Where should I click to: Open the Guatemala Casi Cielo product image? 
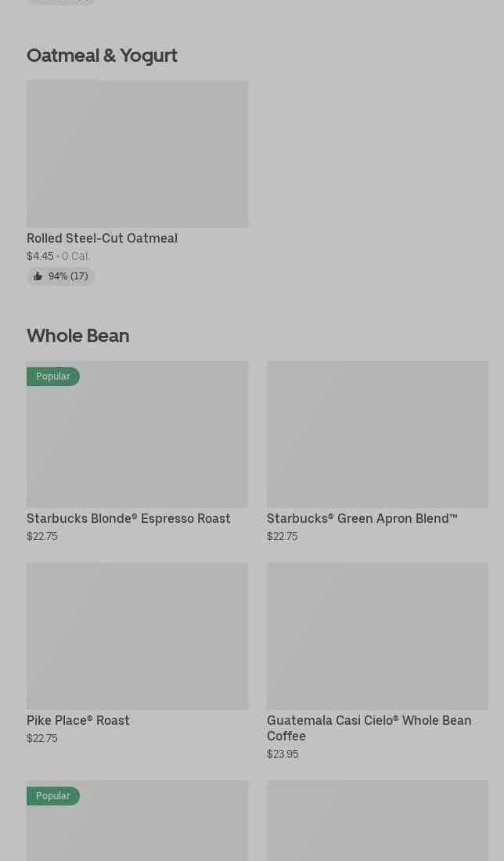coord(377,636)
